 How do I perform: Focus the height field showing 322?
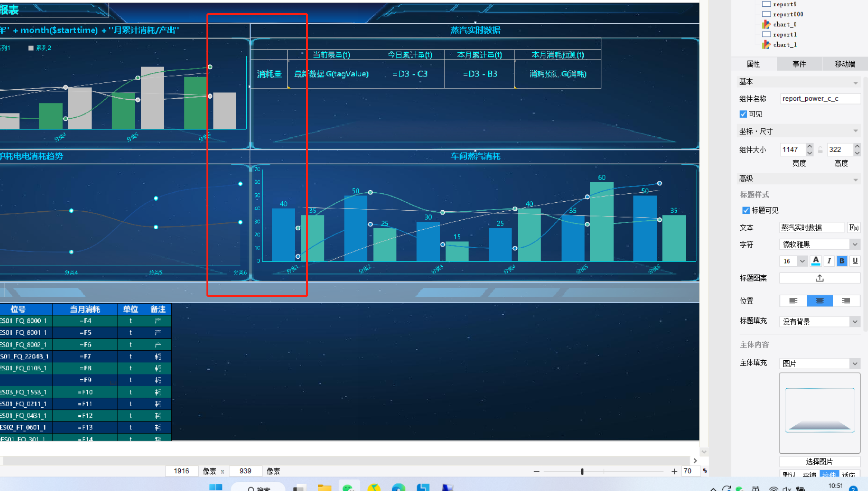pyautogui.click(x=840, y=149)
